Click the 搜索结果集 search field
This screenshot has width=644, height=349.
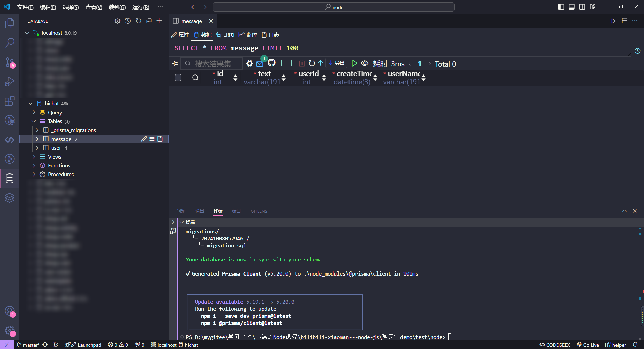coord(212,63)
